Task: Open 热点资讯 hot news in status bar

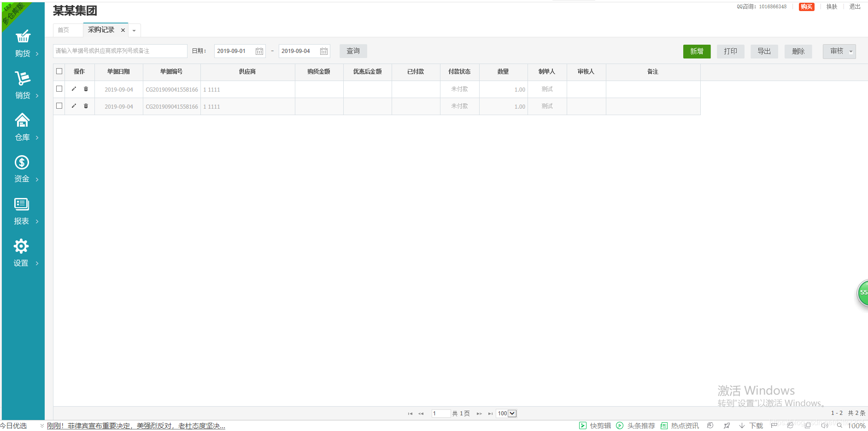Action: tap(680, 426)
